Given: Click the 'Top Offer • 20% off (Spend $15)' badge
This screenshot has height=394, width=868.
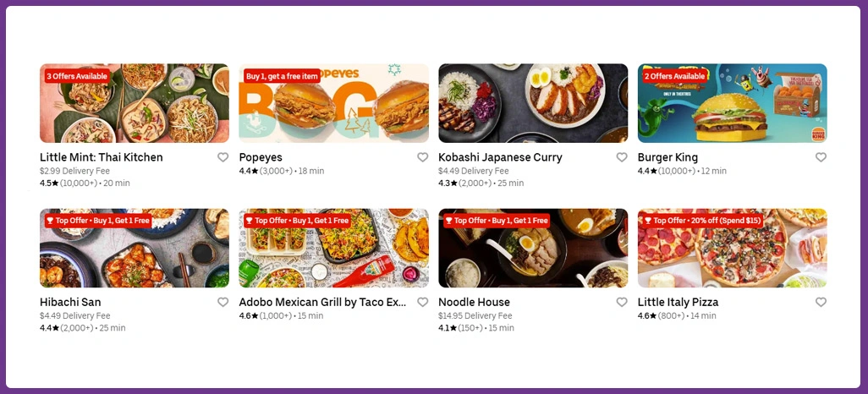Looking at the screenshot, I should [702, 221].
